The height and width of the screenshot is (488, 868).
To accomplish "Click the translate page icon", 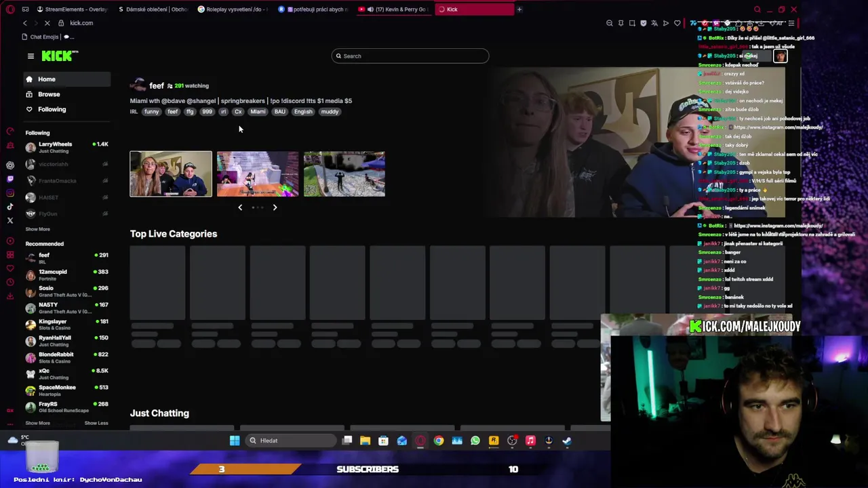I will [x=654, y=23].
